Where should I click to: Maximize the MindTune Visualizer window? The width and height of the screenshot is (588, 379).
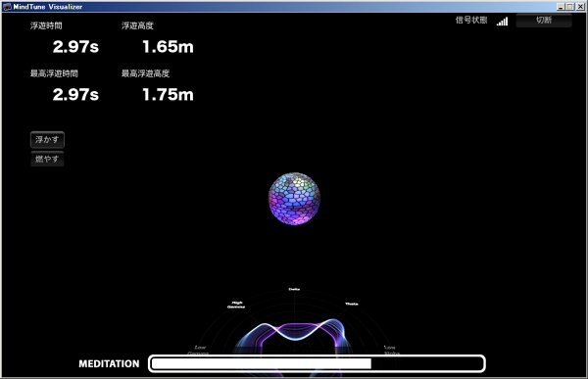click(x=569, y=7)
